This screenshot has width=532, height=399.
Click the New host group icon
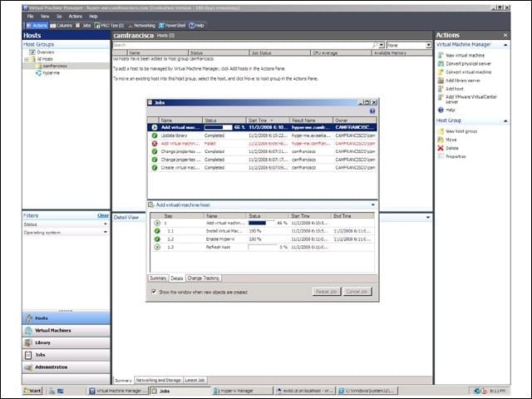(441, 131)
